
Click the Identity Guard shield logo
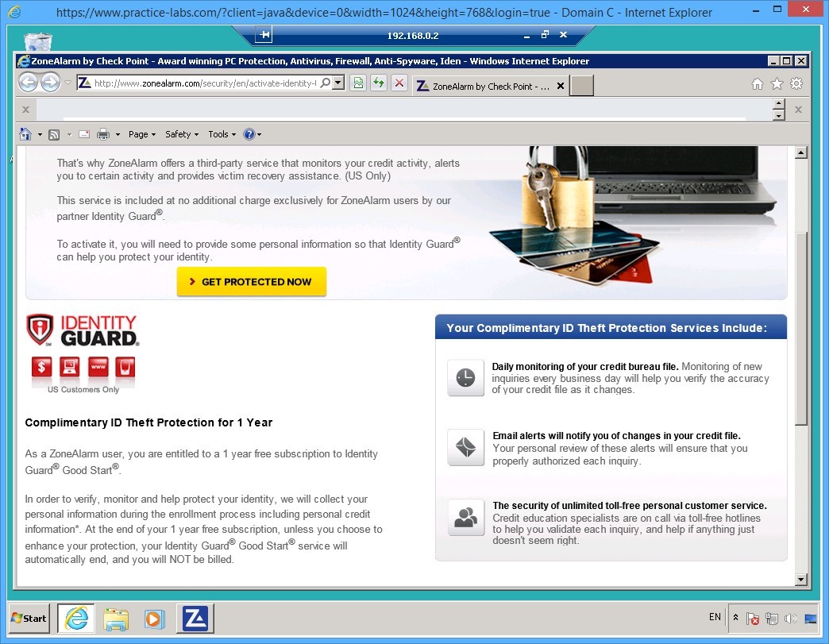(x=39, y=328)
